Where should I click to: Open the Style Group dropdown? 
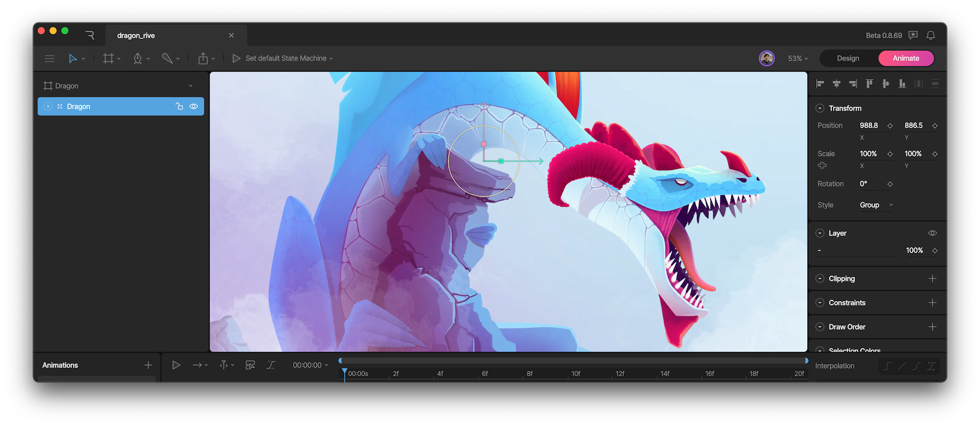click(876, 205)
